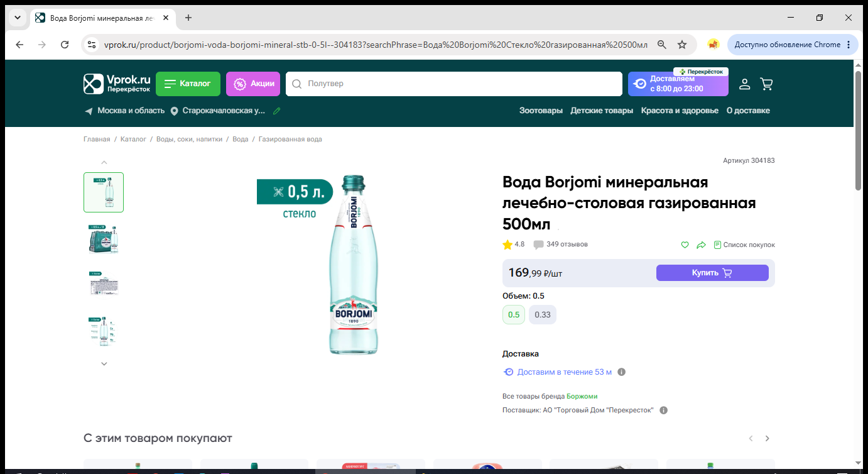Click the browser address bar URL
868x474 pixels.
pyautogui.click(x=376, y=45)
